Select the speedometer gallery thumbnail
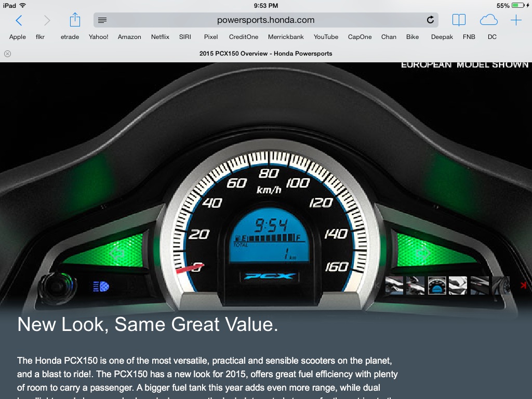The height and width of the screenshot is (399, 532). tap(437, 285)
